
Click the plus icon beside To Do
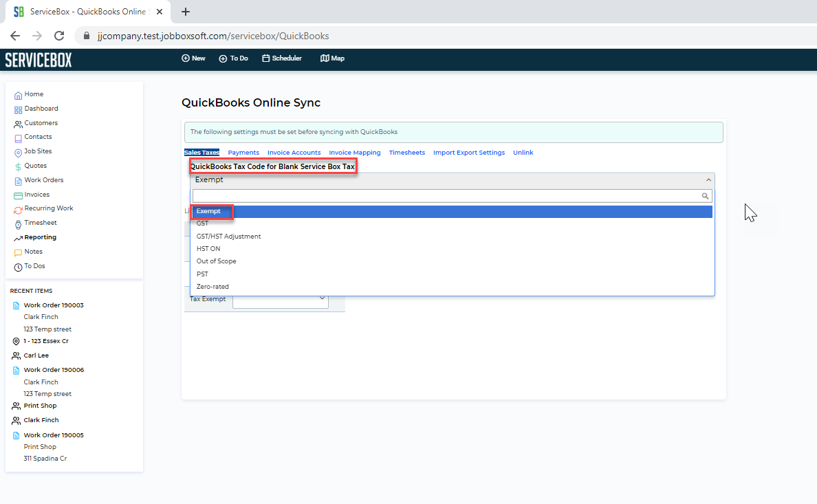[x=223, y=58]
